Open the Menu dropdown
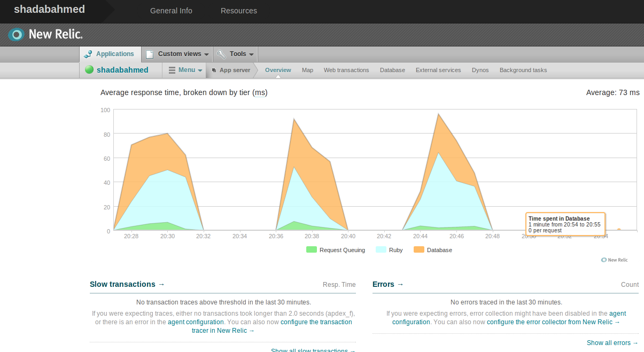644x352 pixels. [199, 71]
